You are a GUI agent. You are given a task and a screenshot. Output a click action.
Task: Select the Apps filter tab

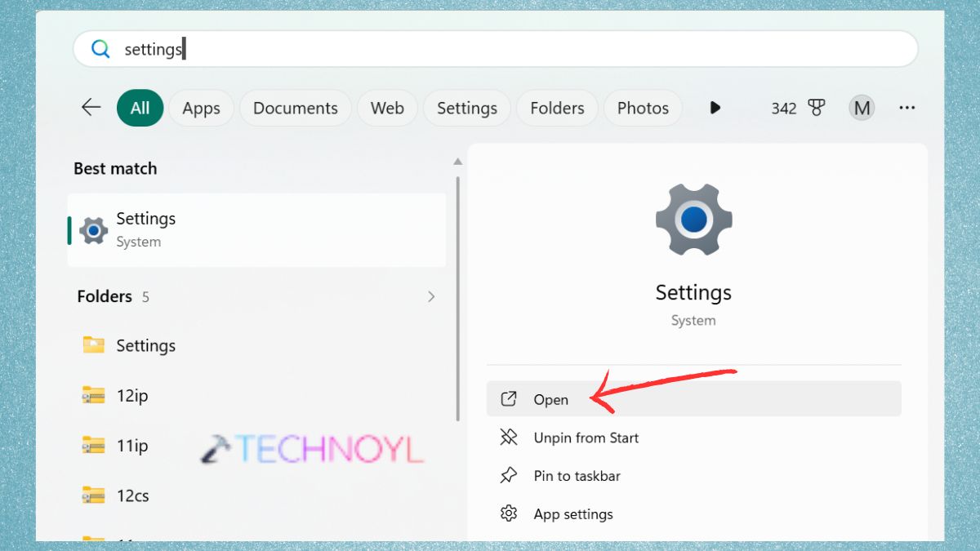(x=201, y=107)
